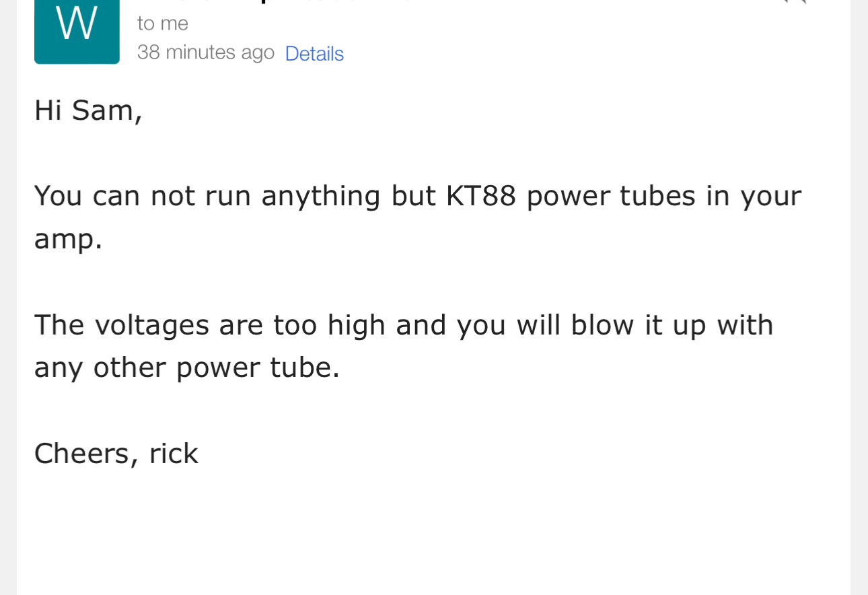
Task: Click the word "The" starting the second paragraph
Action: (59, 325)
